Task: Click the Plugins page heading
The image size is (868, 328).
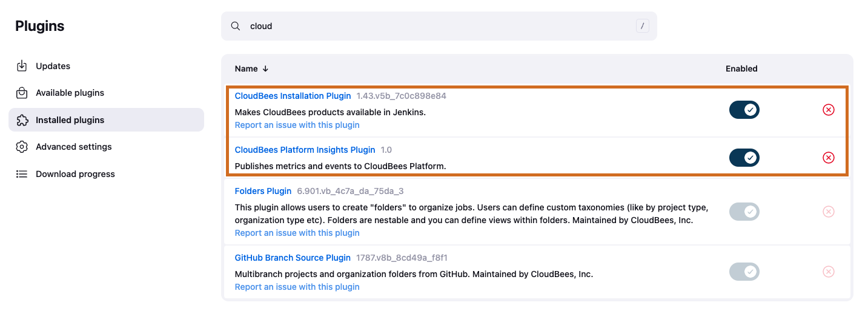Action: coord(40,26)
